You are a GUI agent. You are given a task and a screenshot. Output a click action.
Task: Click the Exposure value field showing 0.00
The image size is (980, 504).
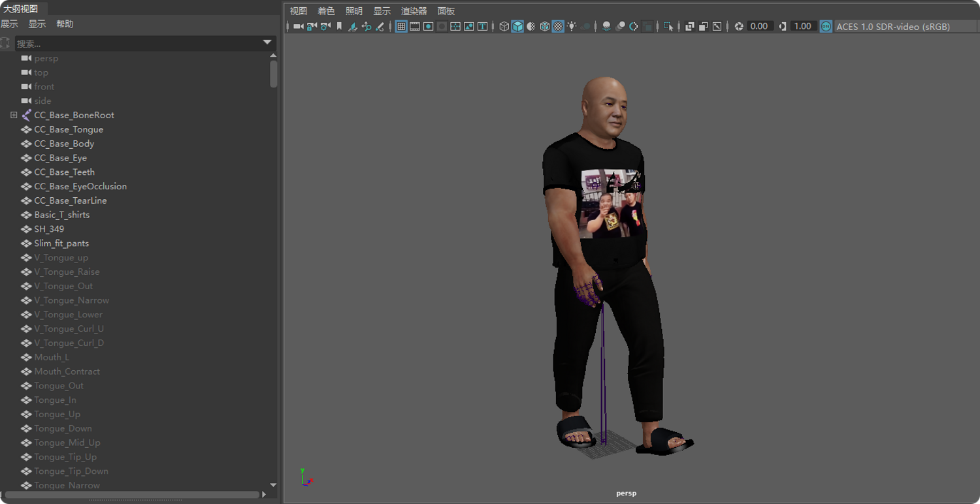[760, 27]
